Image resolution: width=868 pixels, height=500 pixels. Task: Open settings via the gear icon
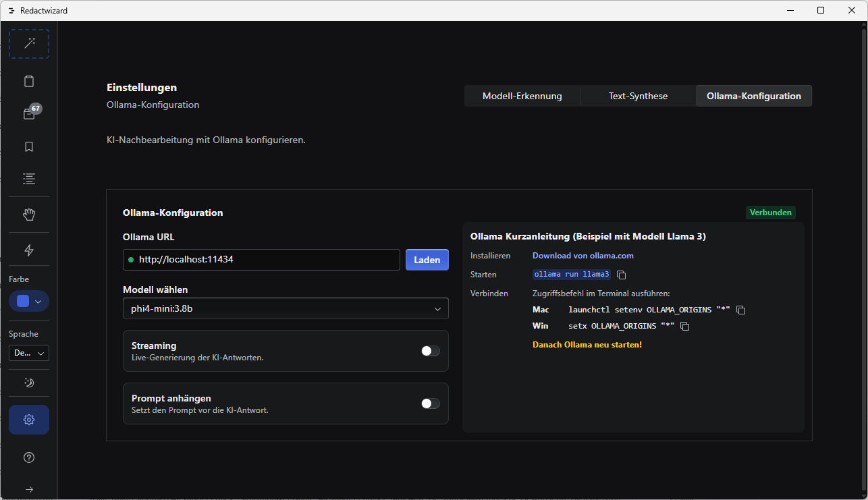(29, 420)
